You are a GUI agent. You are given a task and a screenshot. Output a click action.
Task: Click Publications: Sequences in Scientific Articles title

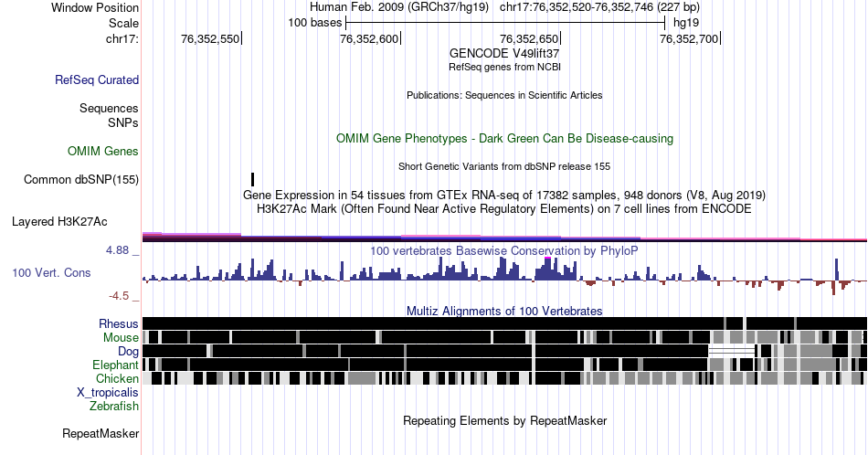[504, 95]
